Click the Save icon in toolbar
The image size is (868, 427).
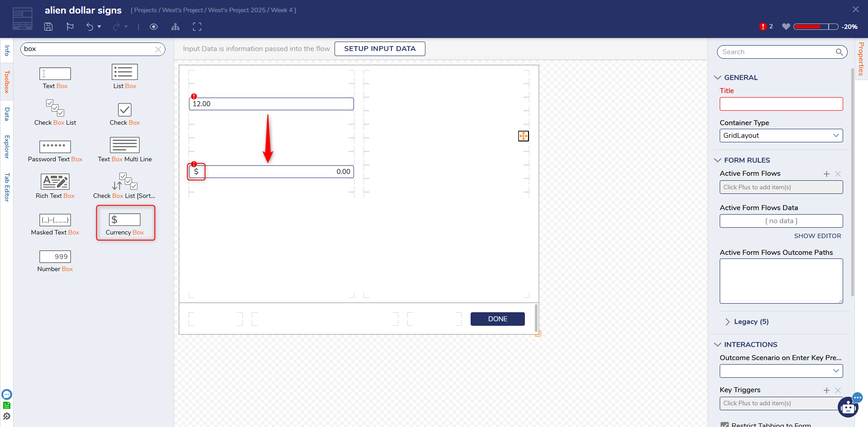click(x=48, y=27)
